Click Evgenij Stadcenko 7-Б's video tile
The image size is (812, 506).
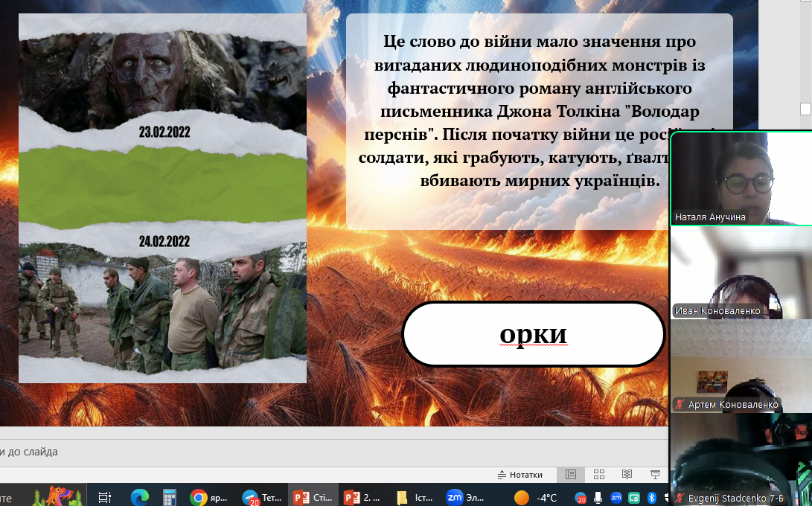pos(741,459)
